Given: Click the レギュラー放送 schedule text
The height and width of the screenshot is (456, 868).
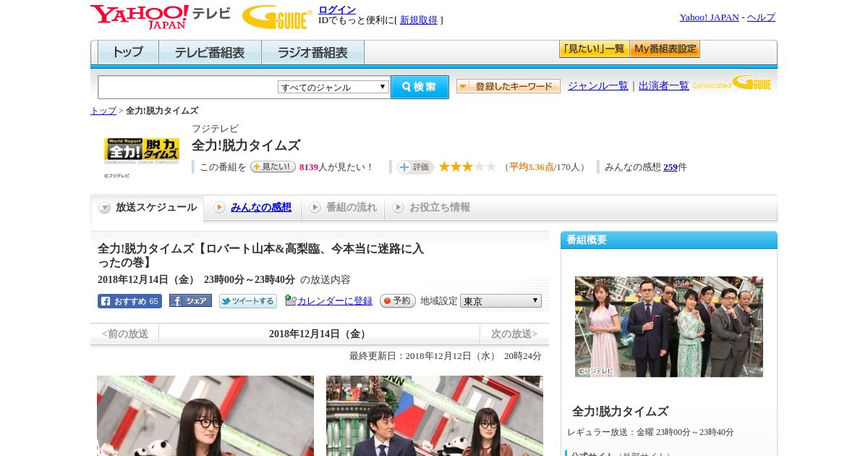Looking at the screenshot, I should 651,432.
